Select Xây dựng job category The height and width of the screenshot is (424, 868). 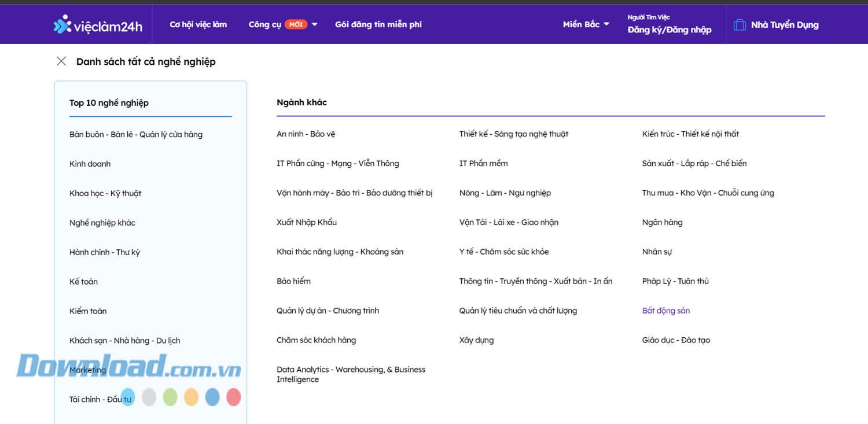coord(476,340)
